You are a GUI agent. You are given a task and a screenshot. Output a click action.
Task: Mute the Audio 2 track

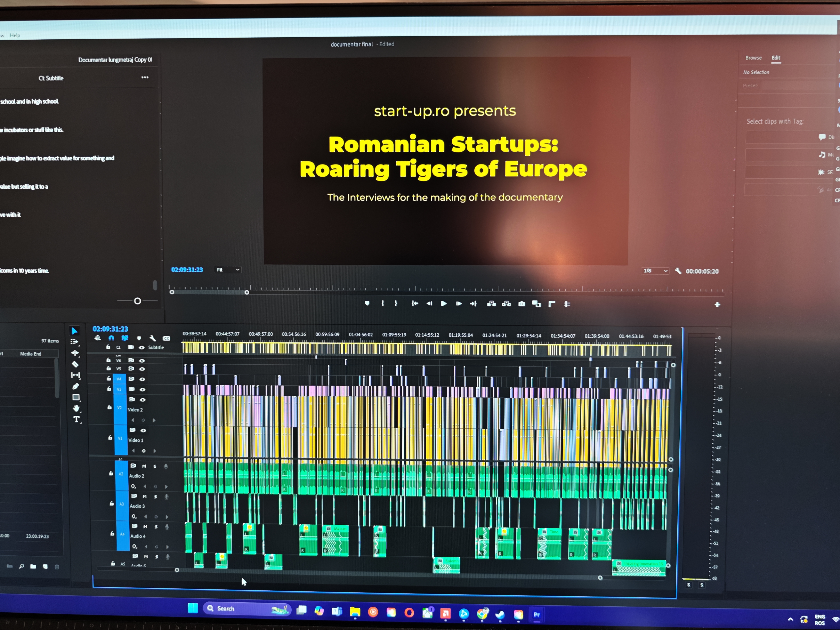pos(144,466)
